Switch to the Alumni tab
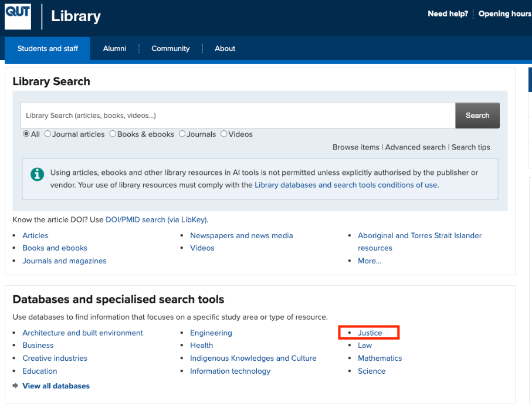This screenshot has width=532, height=406. point(114,49)
